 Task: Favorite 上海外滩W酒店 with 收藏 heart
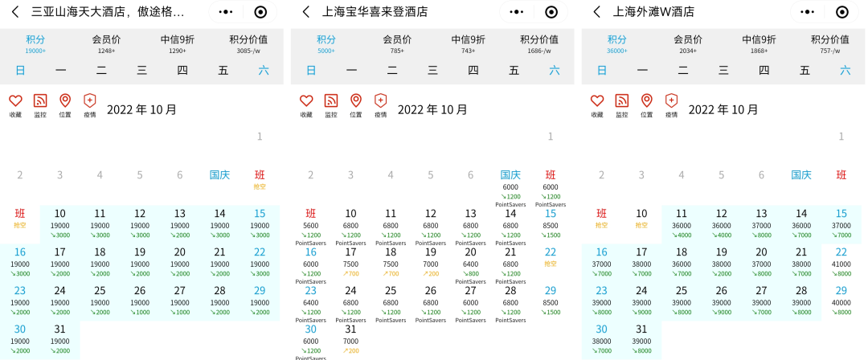point(596,105)
